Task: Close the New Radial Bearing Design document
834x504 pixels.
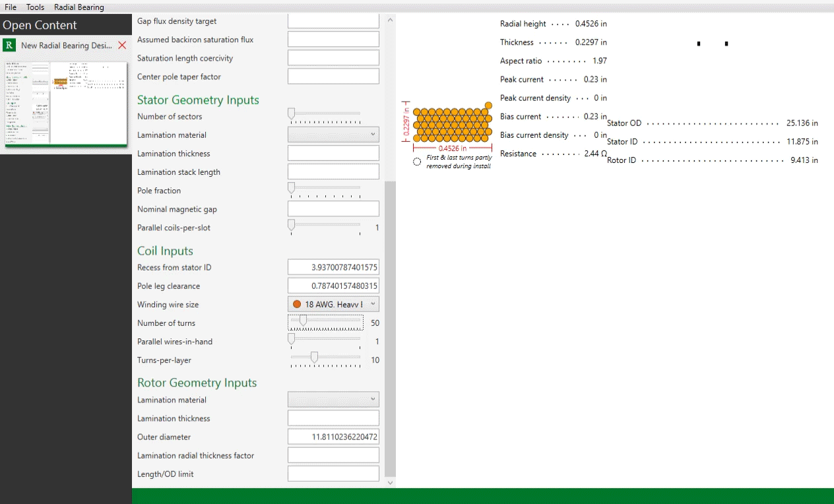Action: pyautogui.click(x=122, y=46)
